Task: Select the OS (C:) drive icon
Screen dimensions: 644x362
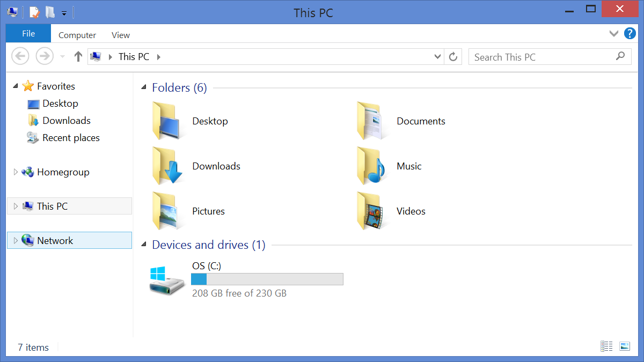Action: pyautogui.click(x=167, y=281)
